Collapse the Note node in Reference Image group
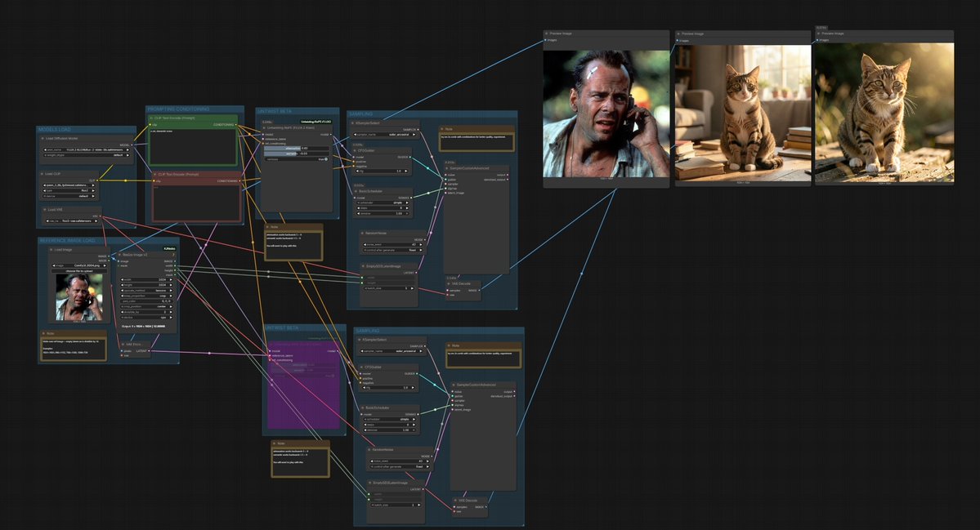This screenshot has height=530, width=980. tap(44, 333)
